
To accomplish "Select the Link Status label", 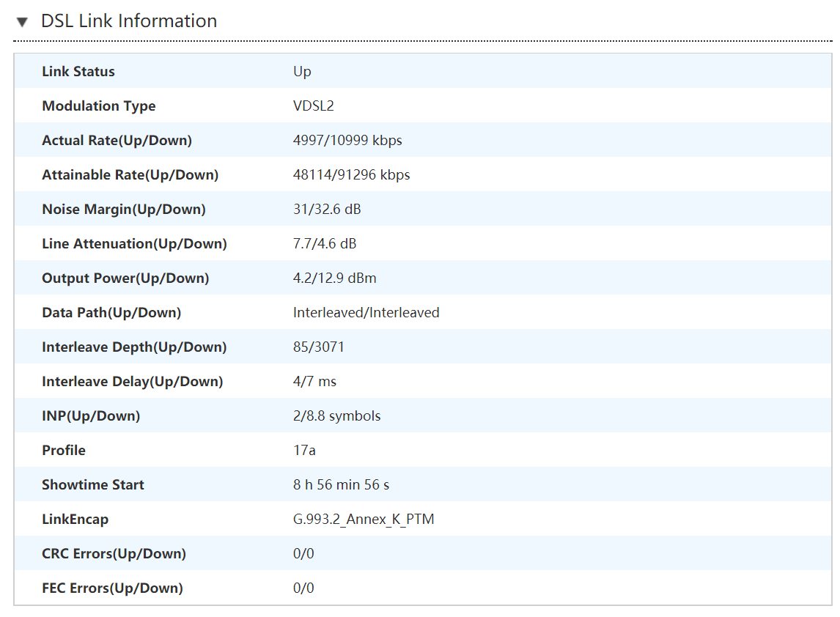I will (78, 71).
